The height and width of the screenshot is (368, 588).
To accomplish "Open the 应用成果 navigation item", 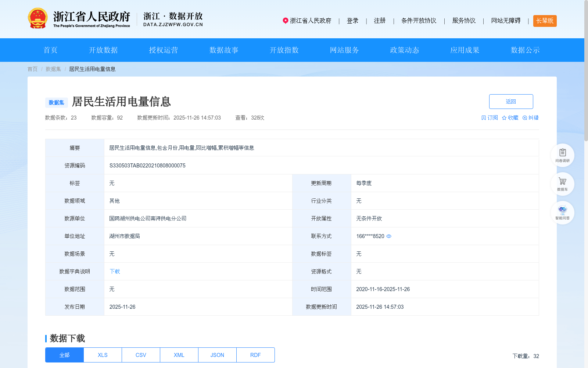I will tap(465, 50).
